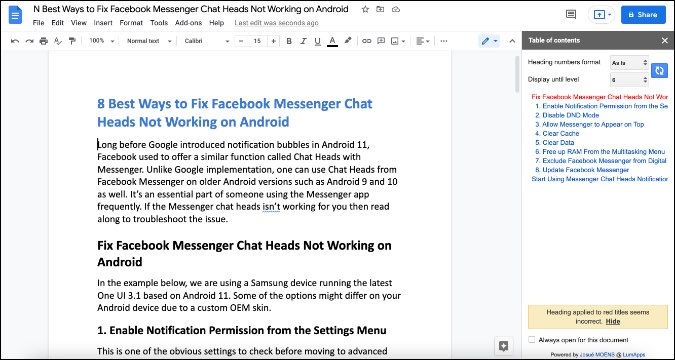Open Display until level dropdown
The width and height of the screenshot is (675, 360).
point(629,80)
